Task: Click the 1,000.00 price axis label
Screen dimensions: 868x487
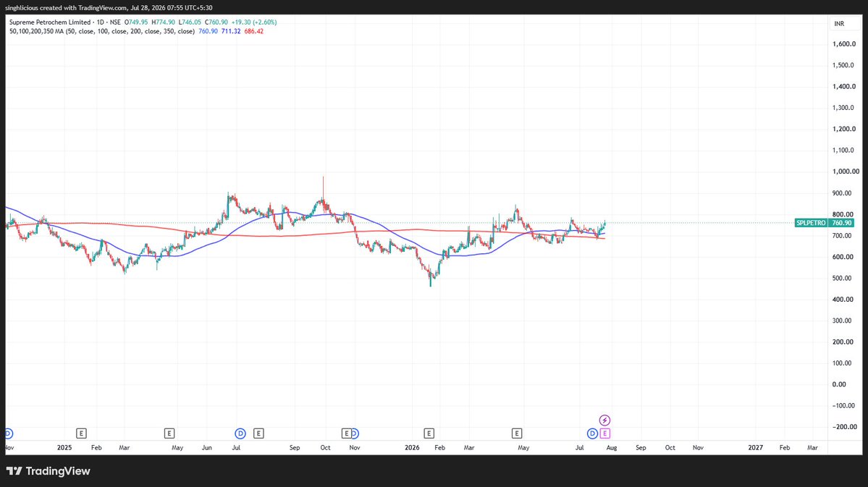Action: [846, 171]
